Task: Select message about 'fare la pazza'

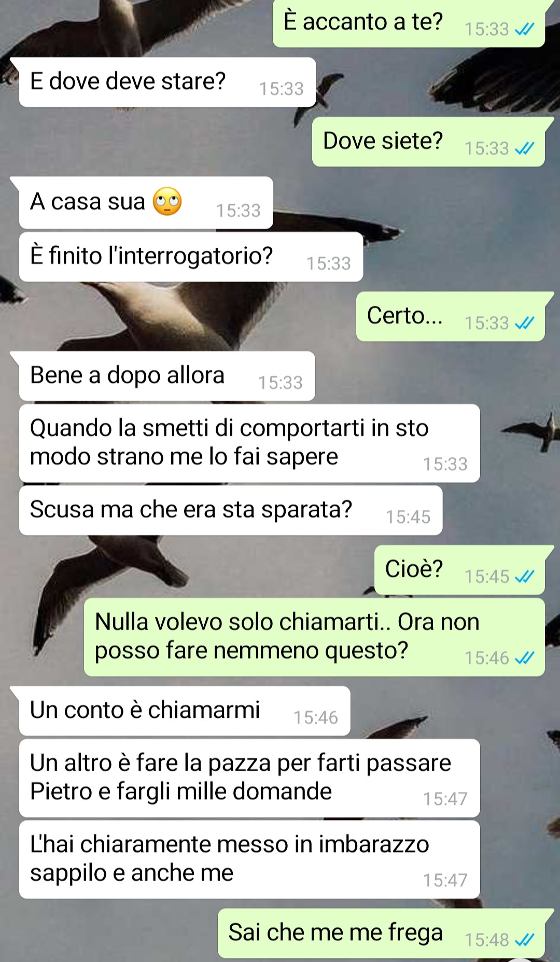Action: point(249,778)
